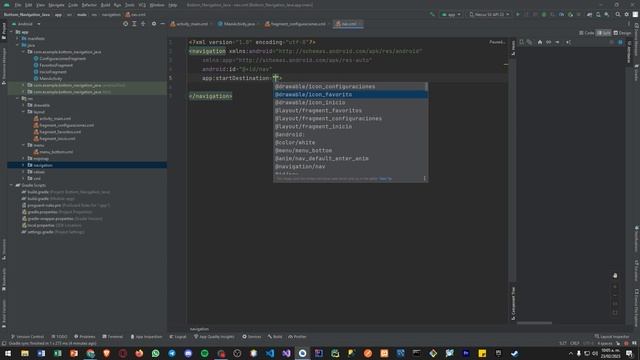Click the Windows Start button
Image resolution: width=640 pixels, height=360 pixels.
(x=8, y=353)
